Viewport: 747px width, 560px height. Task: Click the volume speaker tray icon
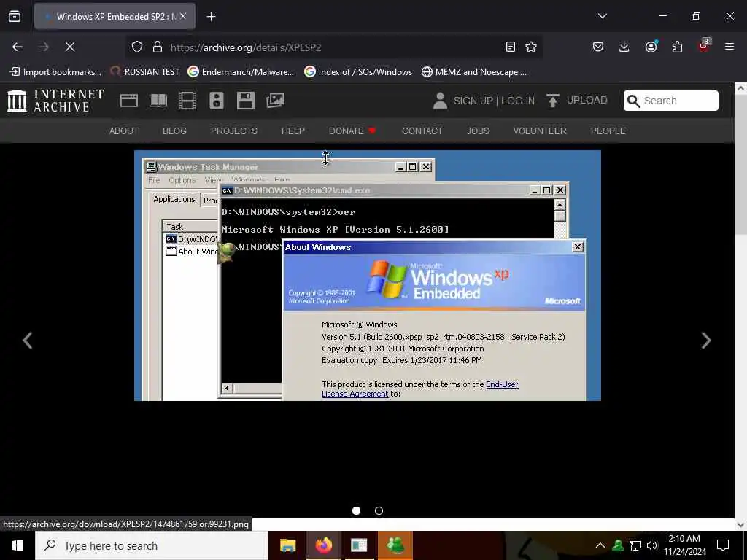coord(652,545)
